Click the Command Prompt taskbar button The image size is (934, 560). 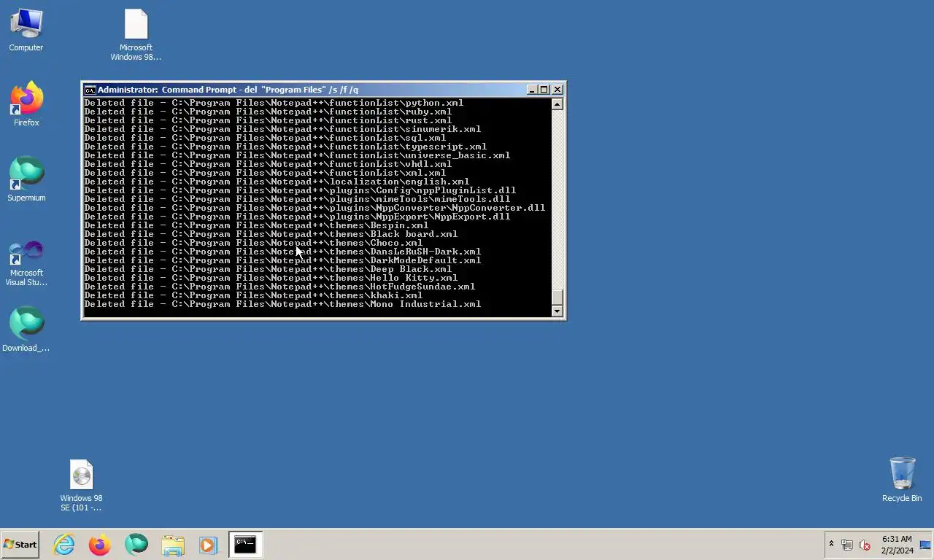click(245, 544)
